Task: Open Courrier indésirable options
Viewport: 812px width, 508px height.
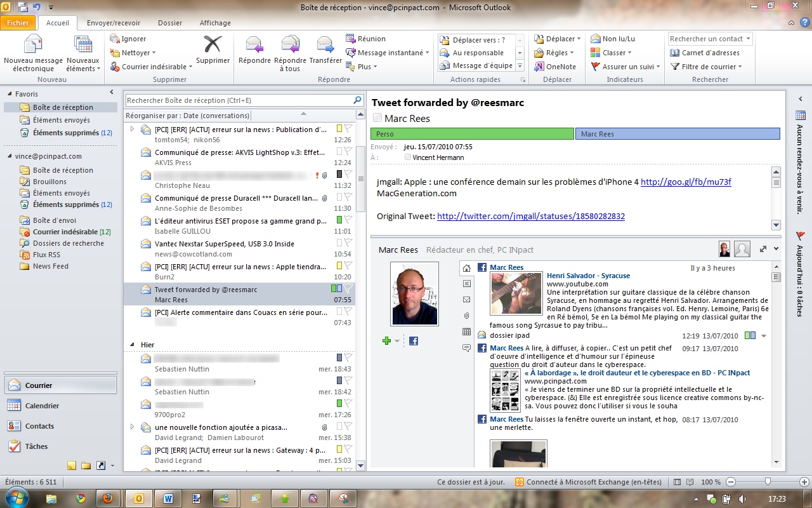Action: pyautogui.click(x=151, y=67)
